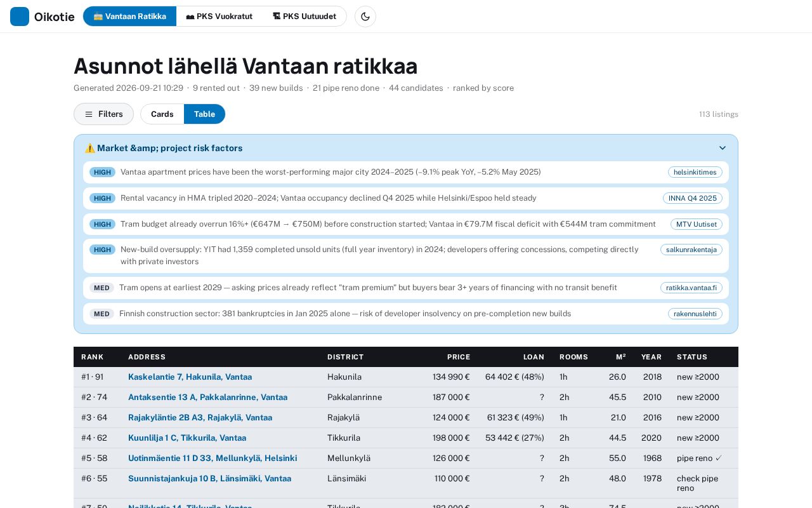Open listing Kuunlilja 1 C, Tikkurila
The height and width of the screenshot is (508, 812).
point(187,438)
